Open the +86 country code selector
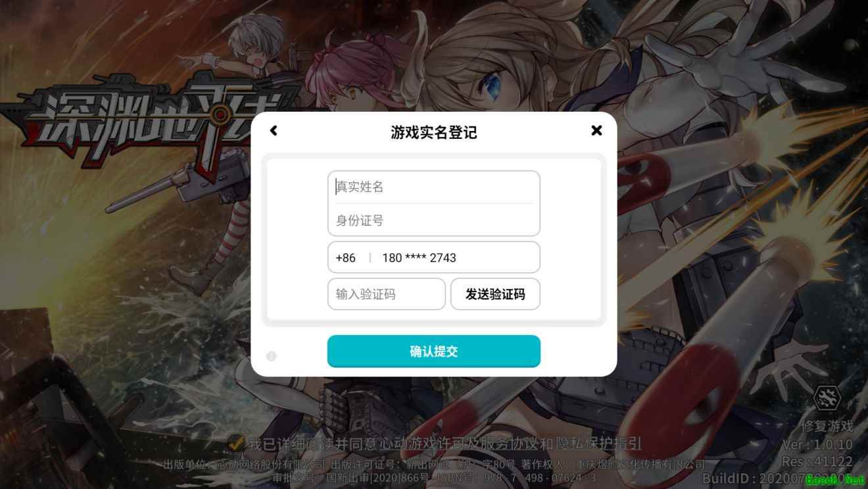Screen dimensions: 868x489 (x=345, y=258)
